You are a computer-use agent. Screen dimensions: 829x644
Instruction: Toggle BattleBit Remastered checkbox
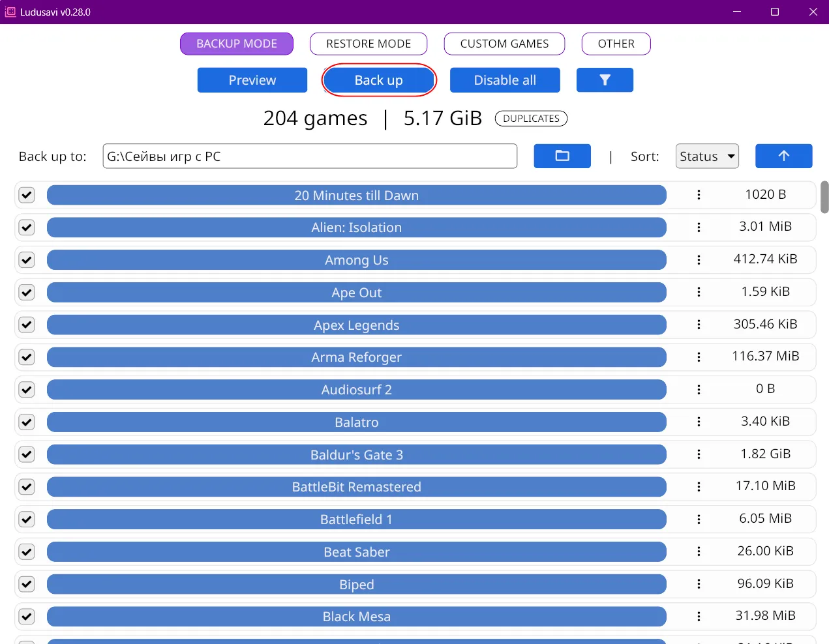tap(27, 487)
